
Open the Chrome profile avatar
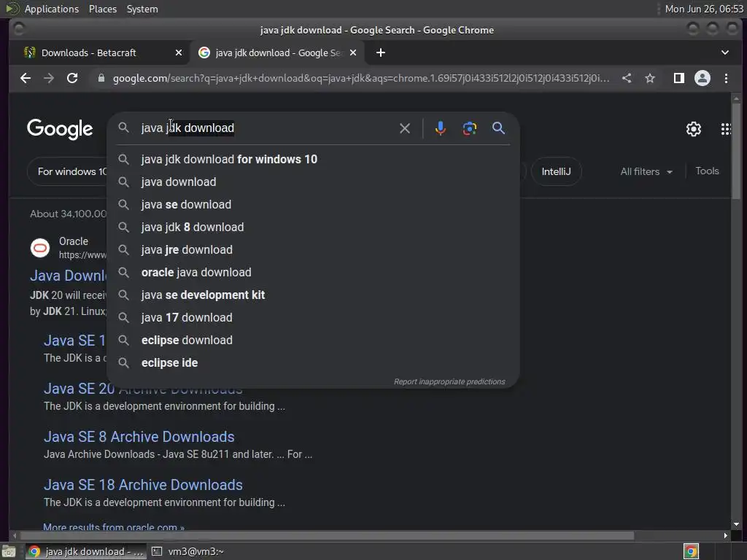pos(703,78)
